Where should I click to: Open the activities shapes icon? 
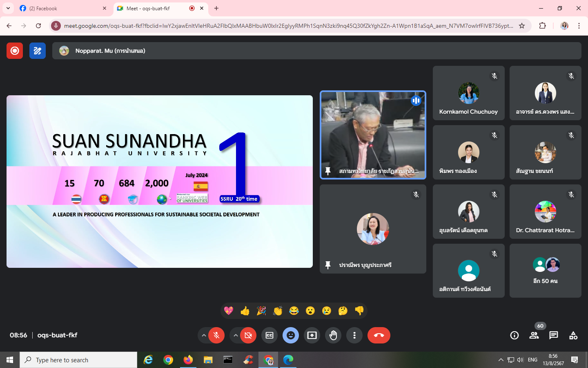click(x=573, y=335)
